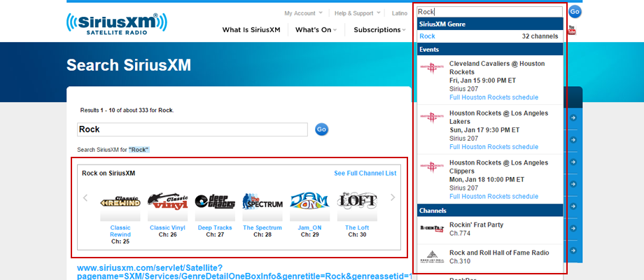The image size is (644, 280).
Task: Open The Loft channel logo
Action: point(357,200)
